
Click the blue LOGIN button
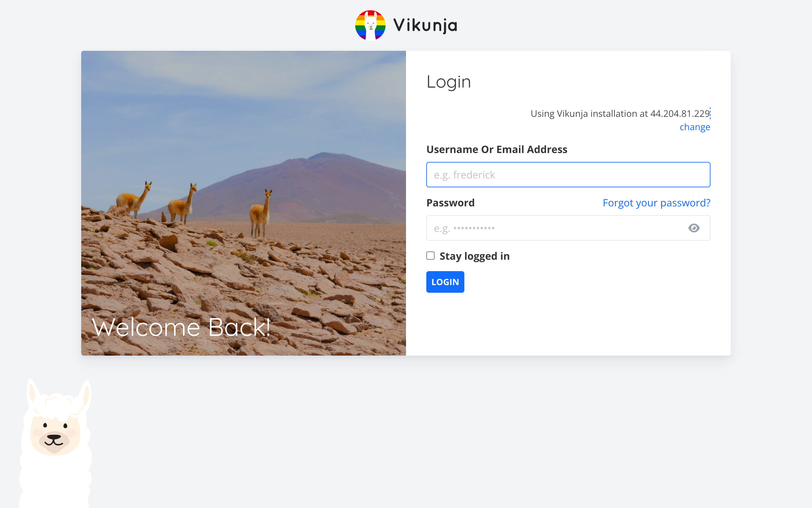[445, 282]
